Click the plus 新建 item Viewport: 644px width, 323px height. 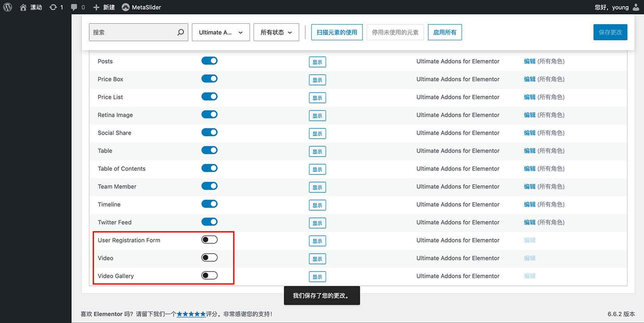[x=104, y=7]
